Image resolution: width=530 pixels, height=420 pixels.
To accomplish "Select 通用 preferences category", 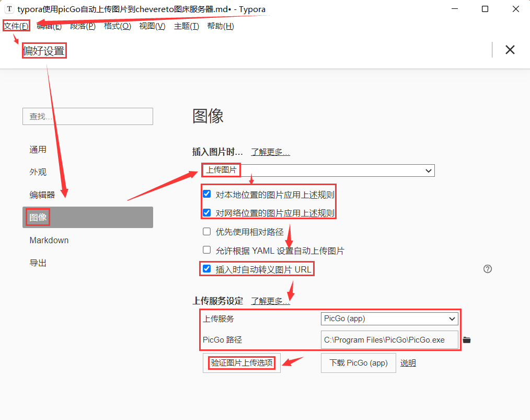I will [87, 150].
